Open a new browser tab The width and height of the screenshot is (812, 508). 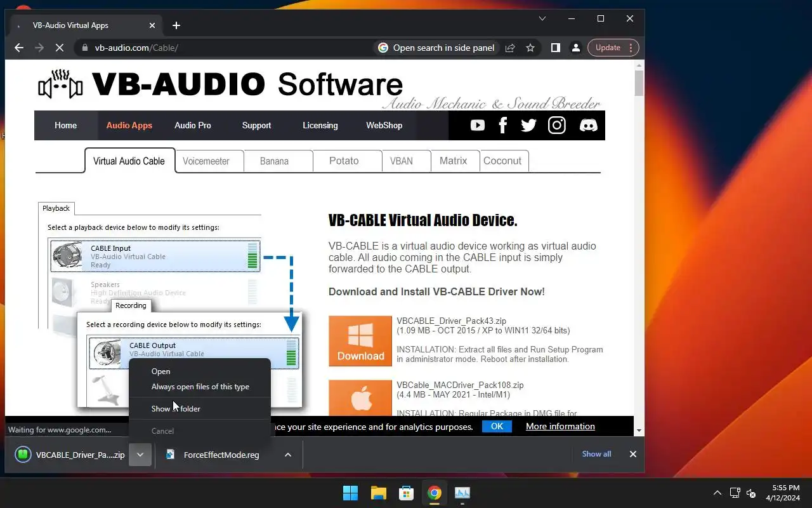(176, 25)
